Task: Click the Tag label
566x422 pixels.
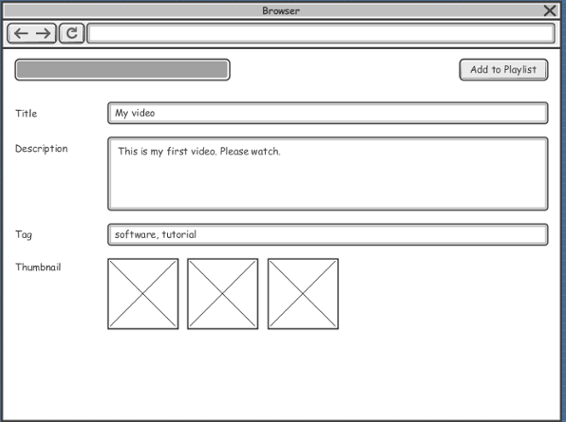Action: pos(23,235)
